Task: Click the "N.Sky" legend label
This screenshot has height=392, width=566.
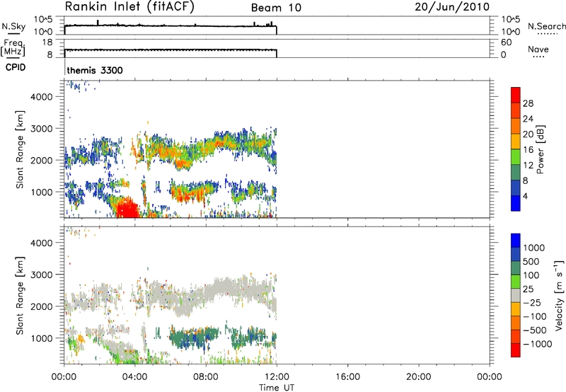Action: point(13,26)
